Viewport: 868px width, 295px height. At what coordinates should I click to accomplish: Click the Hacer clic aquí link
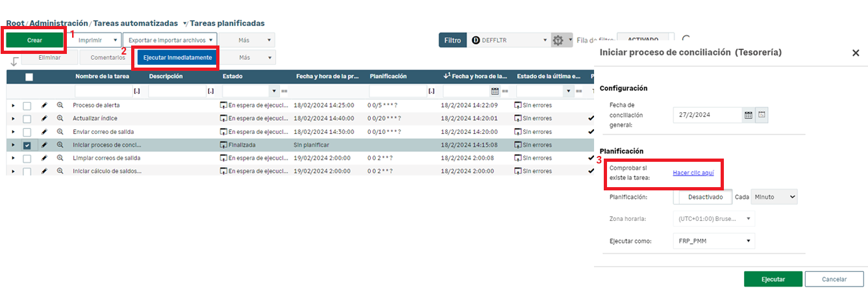pyautogui.click(x=693, y=173)
